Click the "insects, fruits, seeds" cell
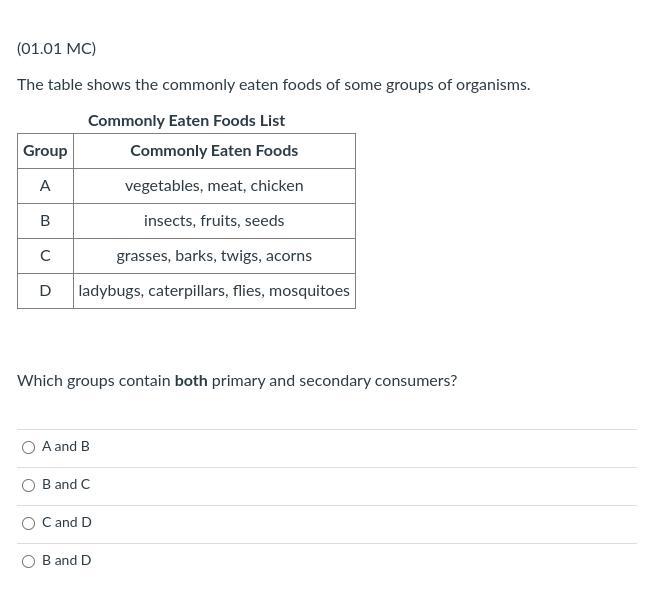Image resolution: width=654 pixels, height=598 pixels. (214, 221)
